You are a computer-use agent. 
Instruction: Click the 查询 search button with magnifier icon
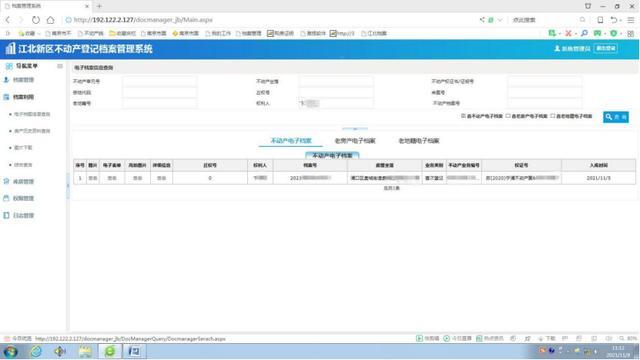click(616, 117)
